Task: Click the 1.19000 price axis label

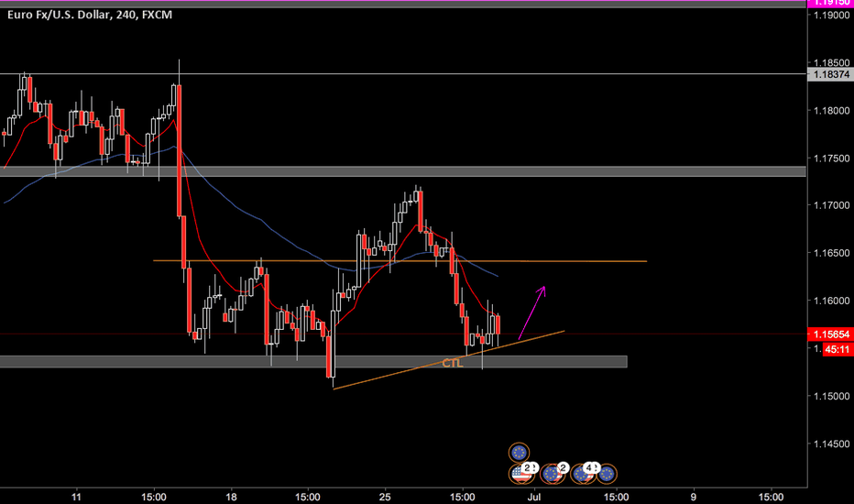Action: click(831, 15)
